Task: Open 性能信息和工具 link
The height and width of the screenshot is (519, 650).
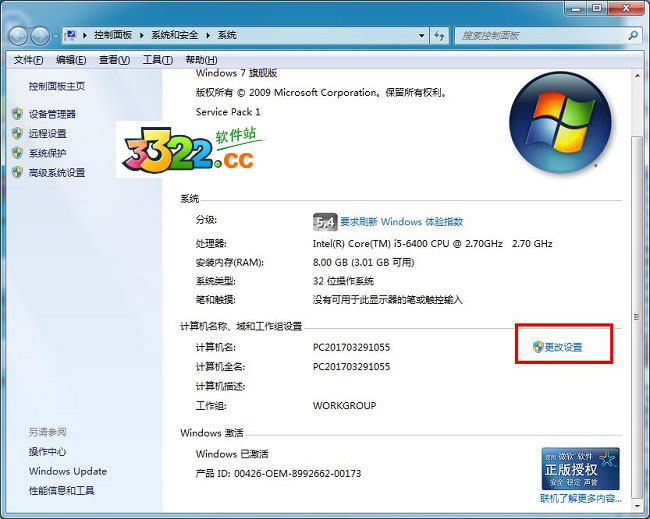Action: click(61, 490)
